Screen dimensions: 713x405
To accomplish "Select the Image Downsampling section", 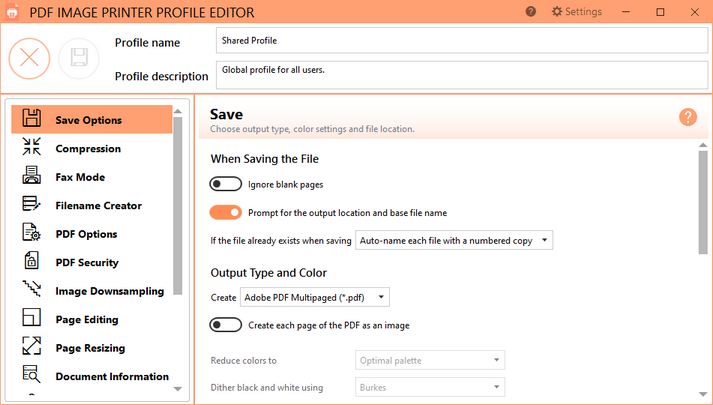I will coord(92,291).
